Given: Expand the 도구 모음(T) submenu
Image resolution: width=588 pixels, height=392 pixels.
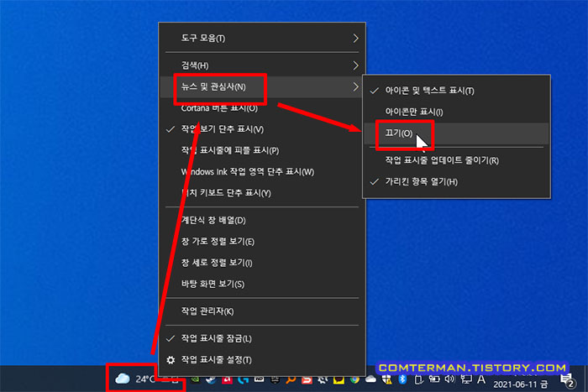Looking at the screenshot, I should (262, 39).
